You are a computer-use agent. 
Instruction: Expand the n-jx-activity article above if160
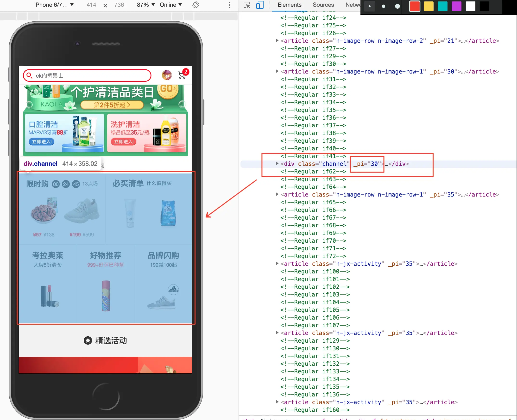click(277, 402)
